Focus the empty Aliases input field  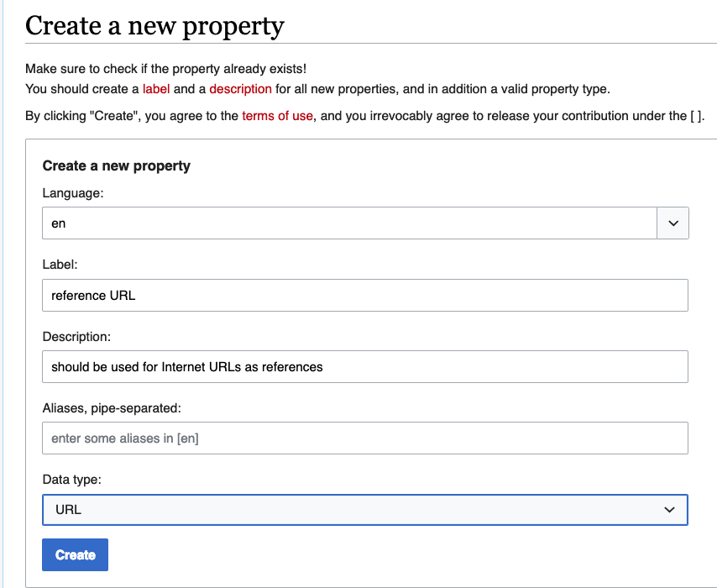pos(365,438)
